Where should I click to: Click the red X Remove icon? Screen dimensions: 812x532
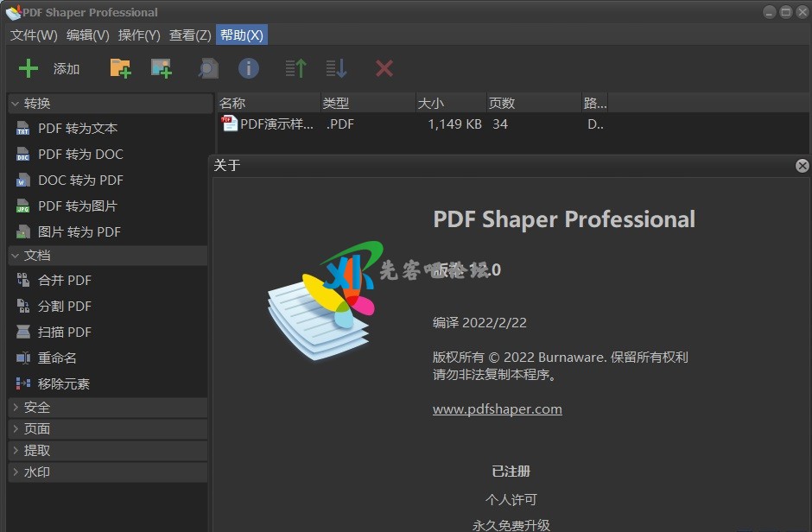(384, 68)
